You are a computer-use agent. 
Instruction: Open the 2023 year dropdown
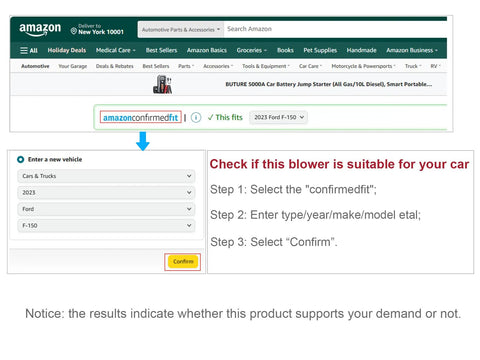[106, 193]
